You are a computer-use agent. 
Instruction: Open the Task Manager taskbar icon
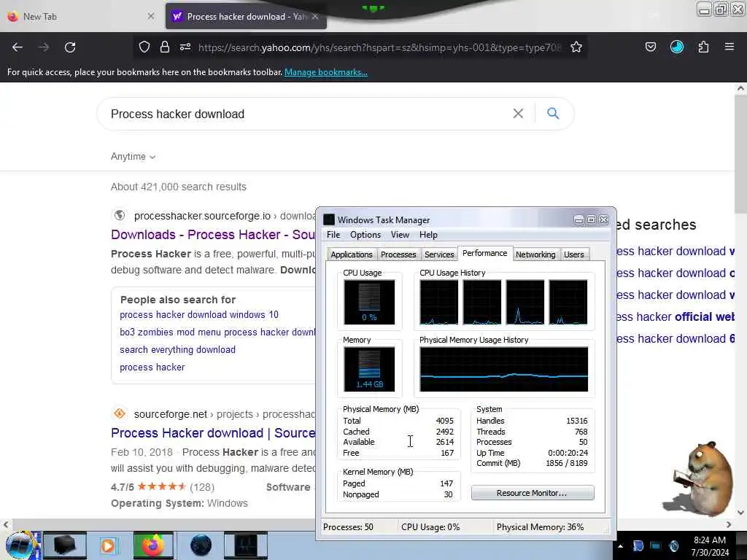tap(246, 545)
